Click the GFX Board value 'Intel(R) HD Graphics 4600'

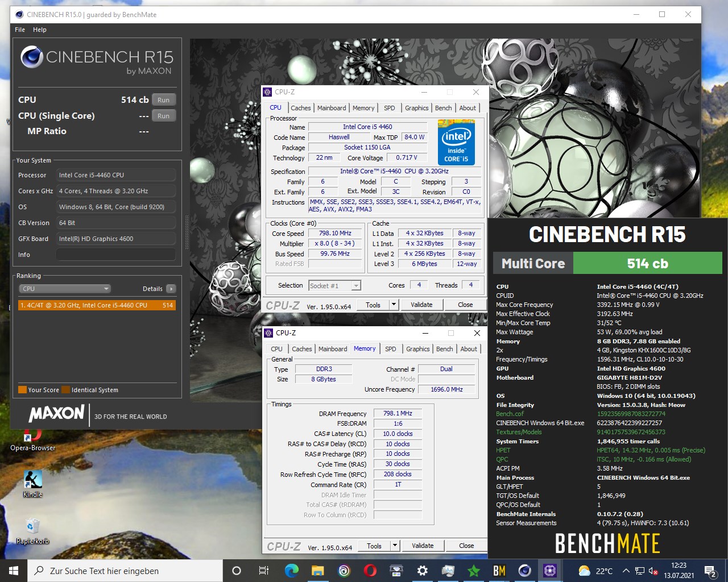click(116, 239)
